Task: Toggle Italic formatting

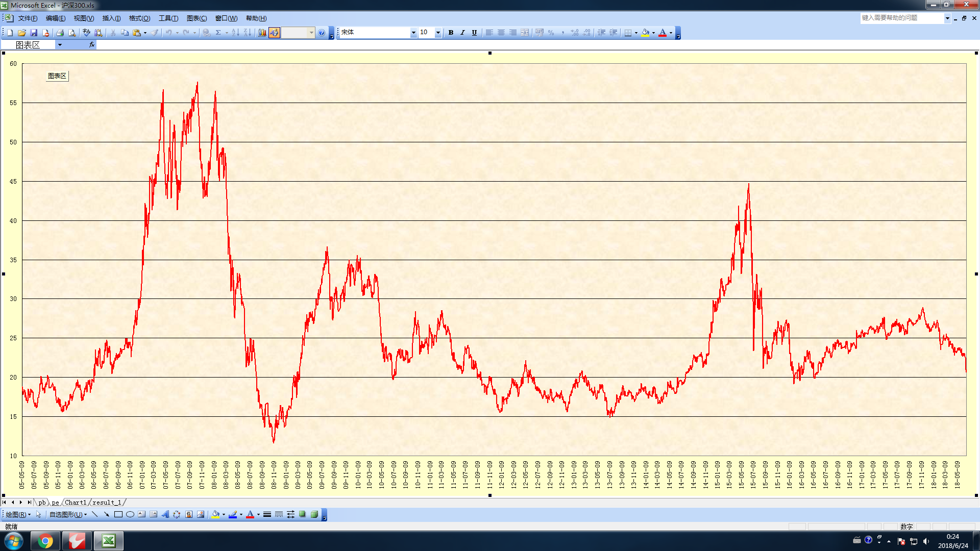Action: (x=462, y=33)
